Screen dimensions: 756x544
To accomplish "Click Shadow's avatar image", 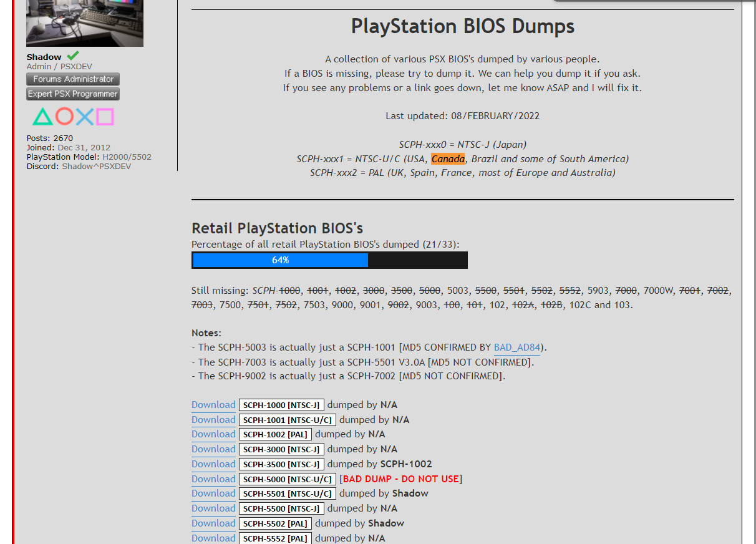I will (85, 23).
